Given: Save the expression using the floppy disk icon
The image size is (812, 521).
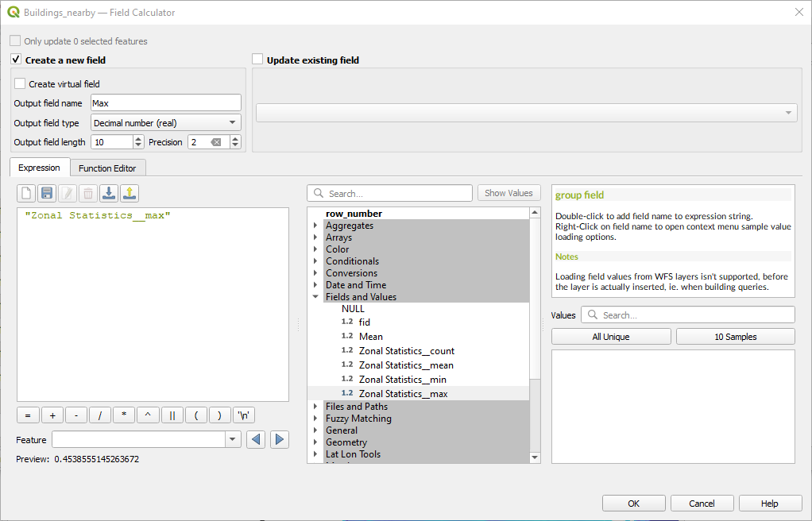Looking at the screenshot, I should (47, 193).
